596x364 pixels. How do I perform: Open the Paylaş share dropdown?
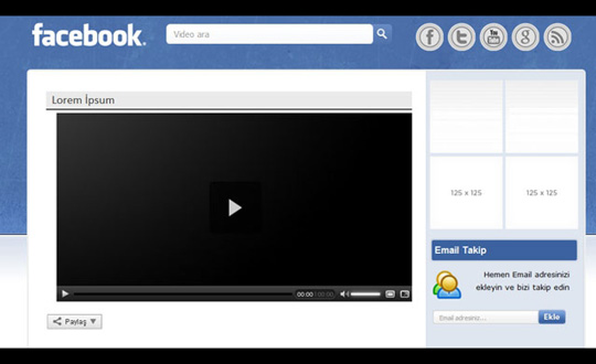(x=74, y=322)
